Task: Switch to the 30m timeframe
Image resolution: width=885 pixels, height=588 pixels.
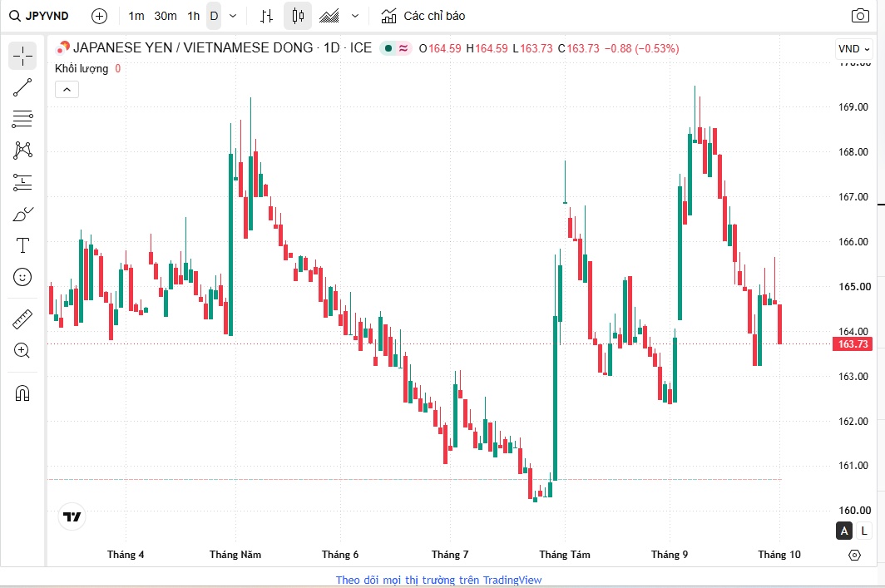Action: click(x=166, y=16)
